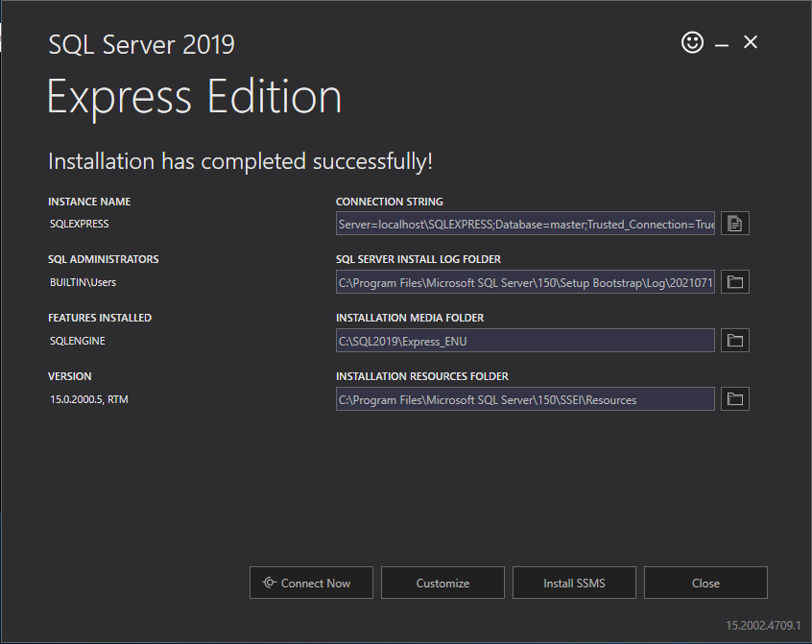
Task: Click the FEATURES INSTALLED label
Action: click(x=100, y=318)
